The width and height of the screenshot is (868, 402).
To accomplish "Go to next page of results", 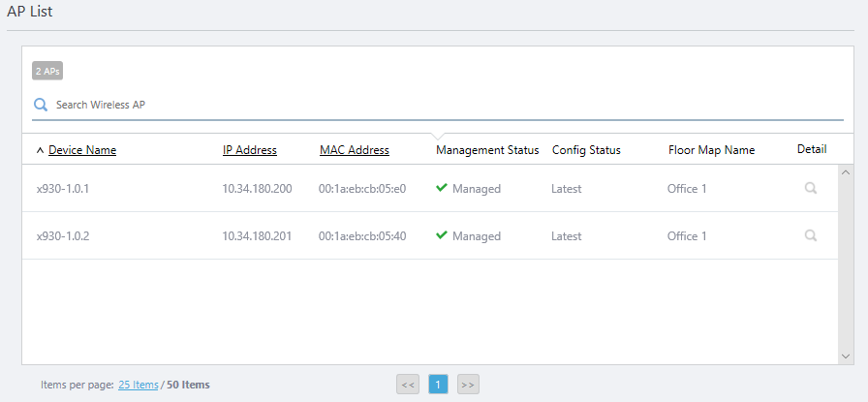I will [x=468, y=385].
